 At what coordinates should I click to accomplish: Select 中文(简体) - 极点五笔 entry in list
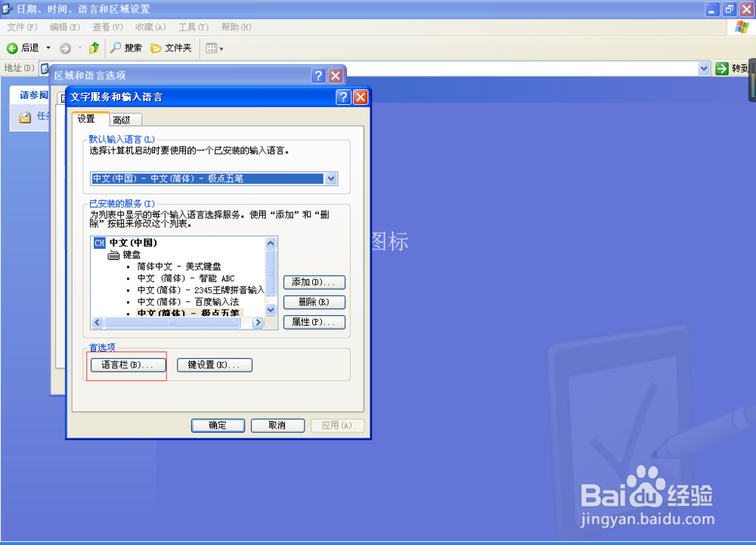coord(188,313)
